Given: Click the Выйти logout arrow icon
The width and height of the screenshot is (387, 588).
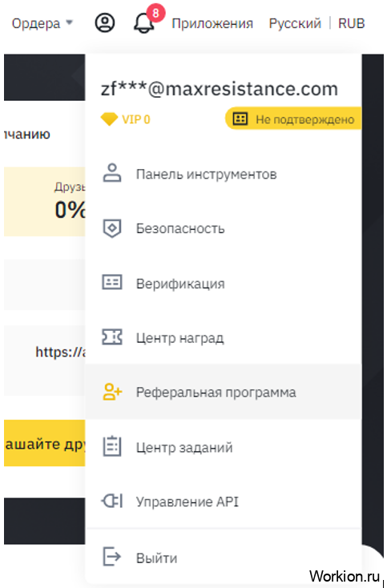Looking at the screenshot, I should (112, 556).
